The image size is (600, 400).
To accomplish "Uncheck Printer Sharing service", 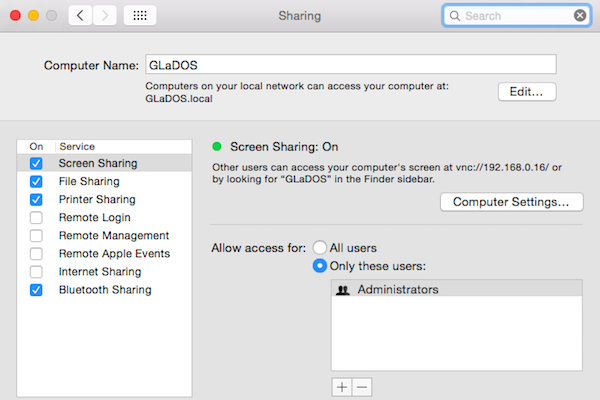I will tap(36, 199).
